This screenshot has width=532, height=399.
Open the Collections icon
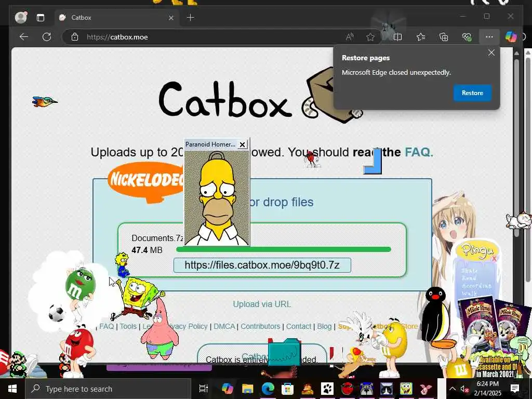(x=444, y=37)
